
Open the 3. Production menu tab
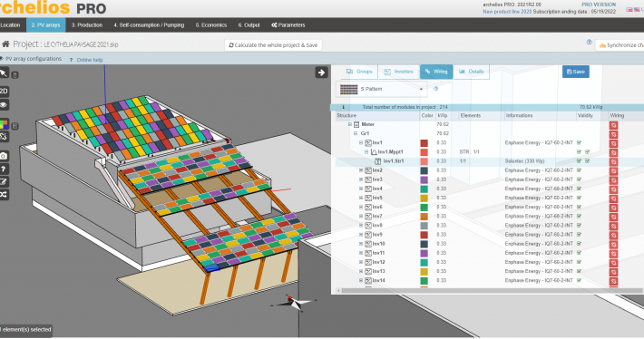tap(87, 25)
